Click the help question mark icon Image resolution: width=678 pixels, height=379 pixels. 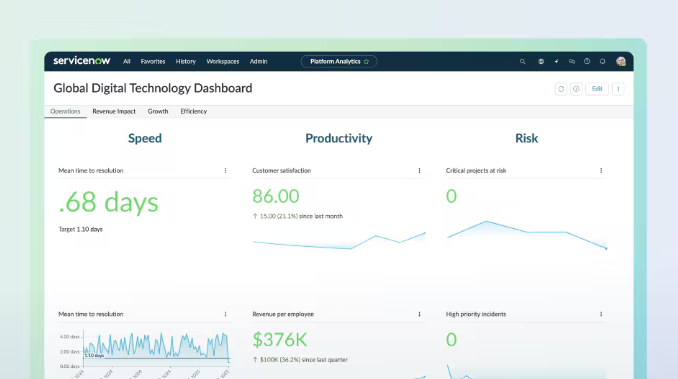[587, 61]
